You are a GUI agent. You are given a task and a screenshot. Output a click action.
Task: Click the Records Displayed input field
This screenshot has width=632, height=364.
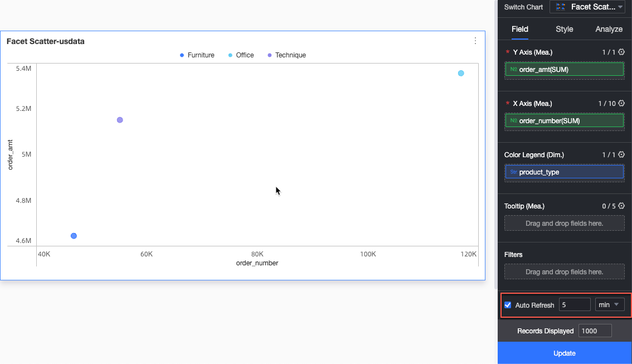tap(595, 331)
